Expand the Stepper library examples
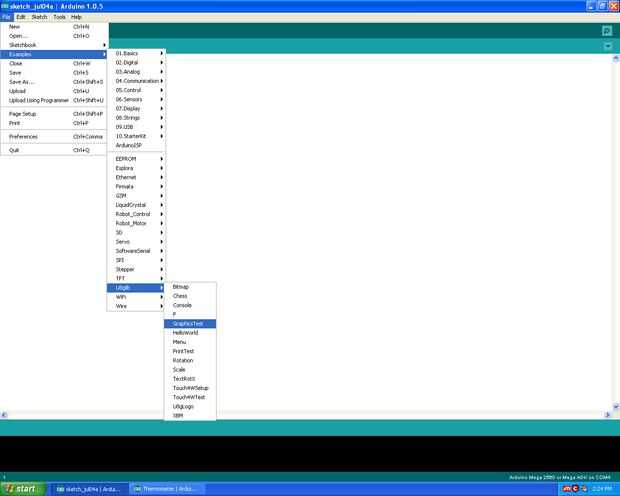The height and width of the screenshot is (496, 620). [136, 269]
